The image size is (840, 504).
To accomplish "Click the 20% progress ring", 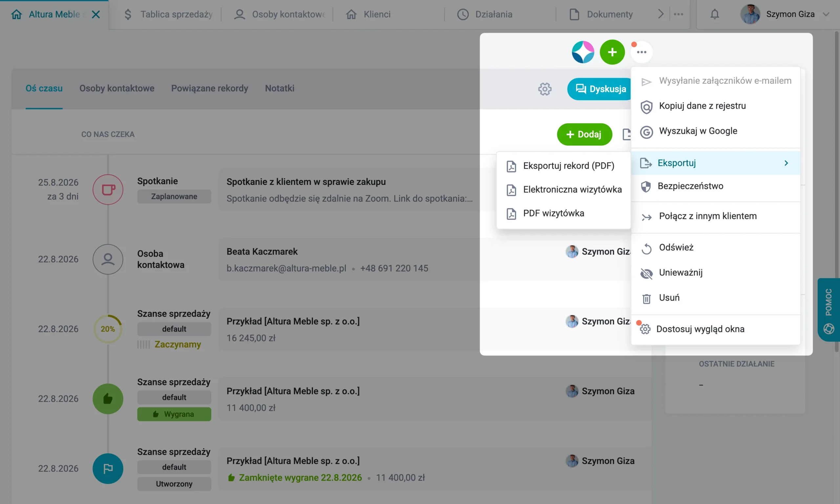I will click(x=108, y=329).
